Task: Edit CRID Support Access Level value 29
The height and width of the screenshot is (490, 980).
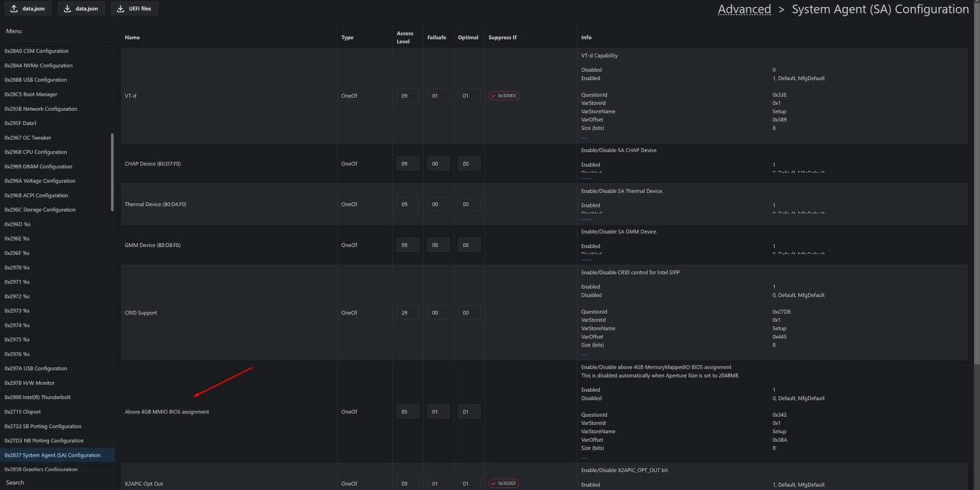Action: click(407, 312)
